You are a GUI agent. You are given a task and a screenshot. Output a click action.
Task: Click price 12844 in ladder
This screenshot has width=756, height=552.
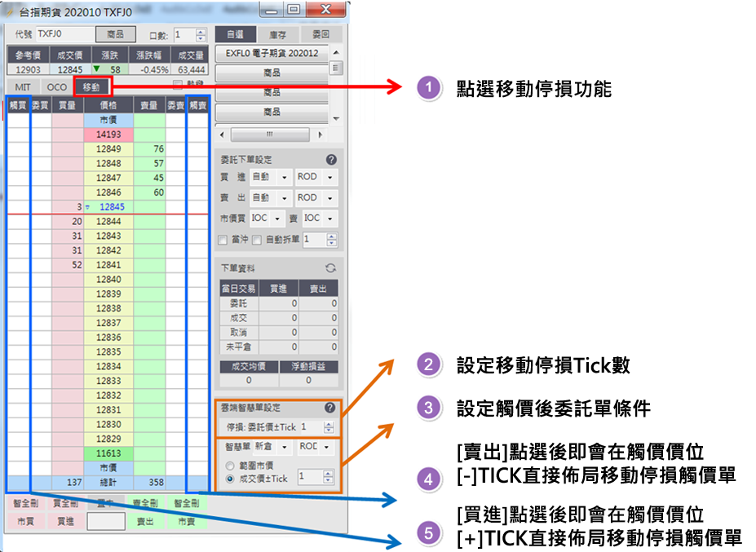[108, 221]
